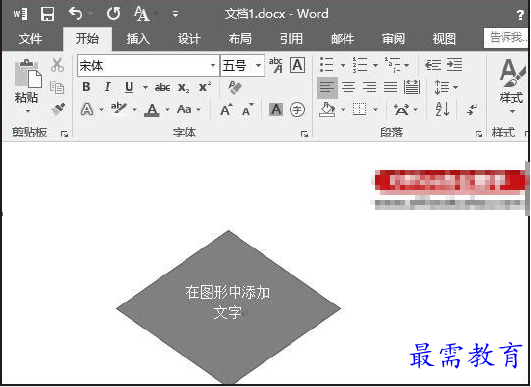Switch to the 邮件 tab
Viewport: 531px width, 387px height.
pos(342,39)
